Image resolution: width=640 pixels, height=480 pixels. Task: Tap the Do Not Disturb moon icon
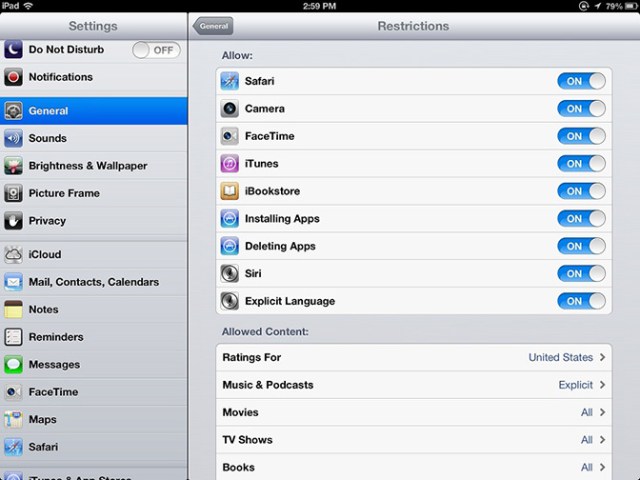[13, 50]
